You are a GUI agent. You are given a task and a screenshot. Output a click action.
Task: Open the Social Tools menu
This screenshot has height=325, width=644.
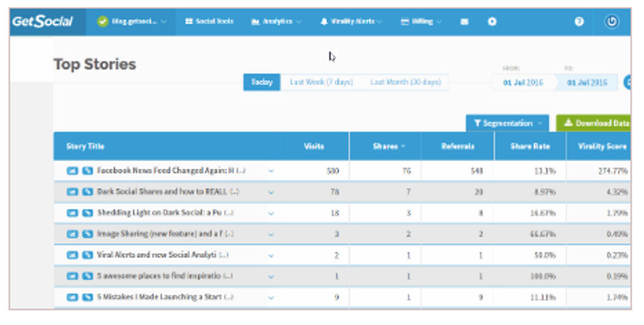[x=209, y=21]
